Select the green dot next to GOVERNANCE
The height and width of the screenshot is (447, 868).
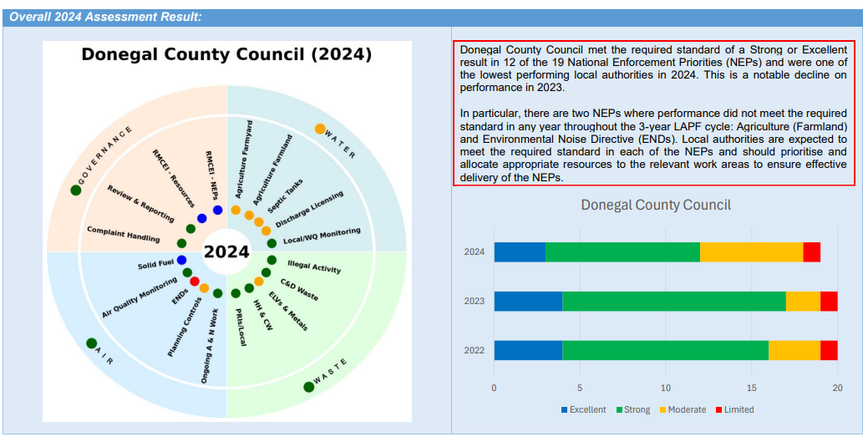(76, 190)
